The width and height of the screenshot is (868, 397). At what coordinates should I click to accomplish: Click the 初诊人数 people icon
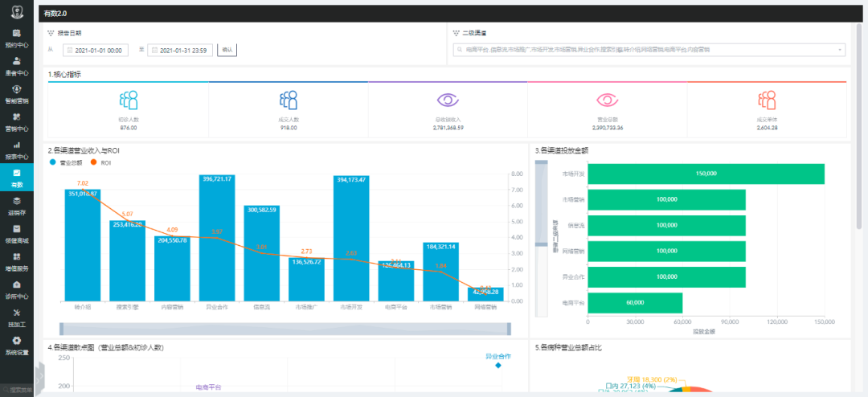pos(128,100)
